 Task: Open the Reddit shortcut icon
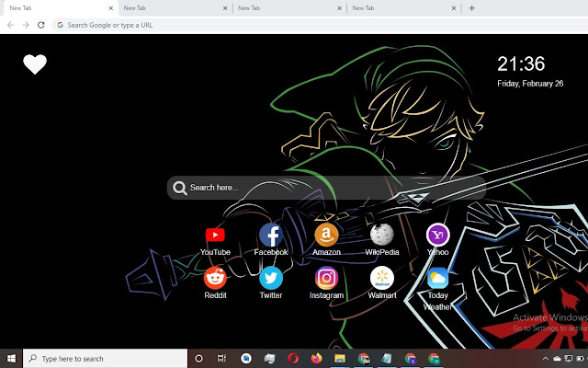[x=215, y=278]
